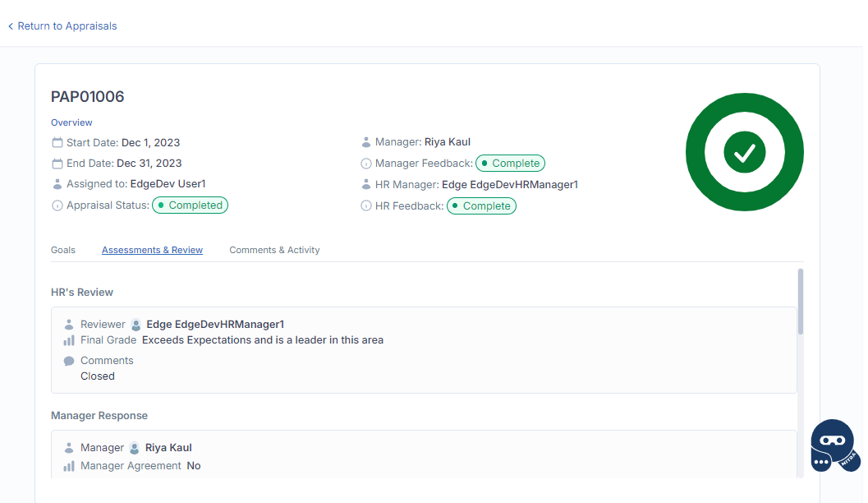Open the Goals tab
The height and width of the screenshot is (503, 868).
(63, 250)
